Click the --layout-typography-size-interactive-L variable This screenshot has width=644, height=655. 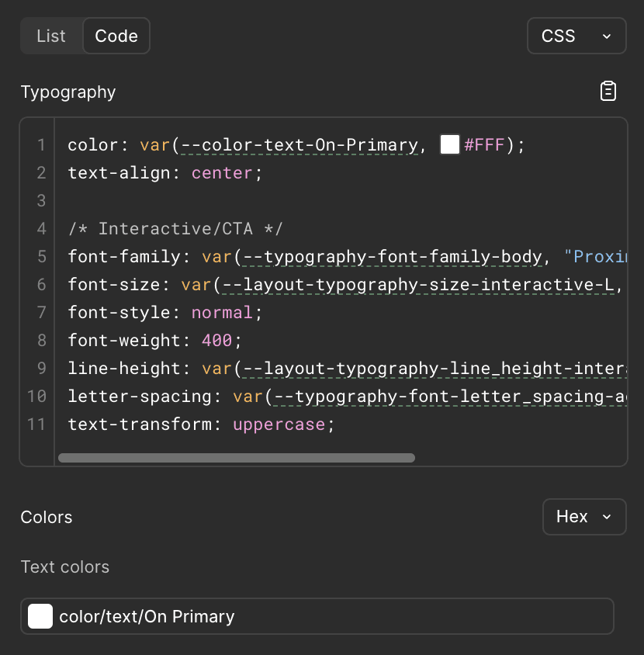coord(419,285)
